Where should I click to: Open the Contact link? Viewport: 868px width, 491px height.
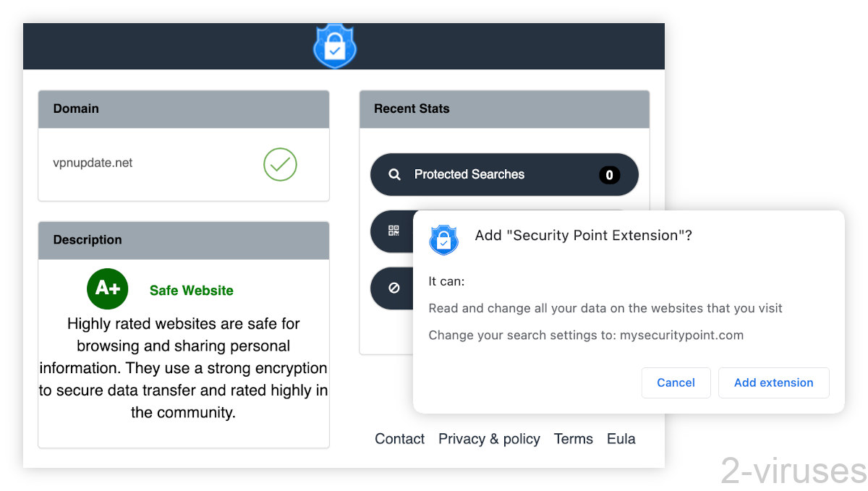(x=399, y=439)
